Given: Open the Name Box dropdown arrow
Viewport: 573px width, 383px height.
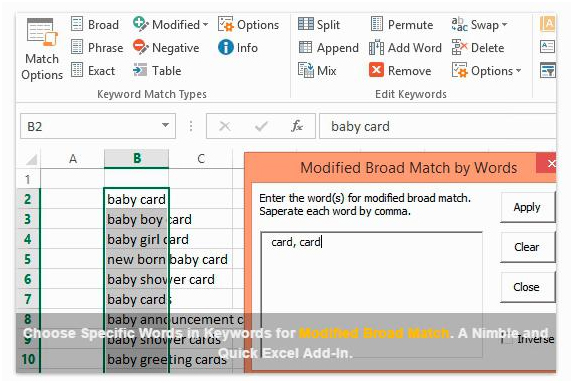Looking at the screenshot, I should click(x=166, y=125).
